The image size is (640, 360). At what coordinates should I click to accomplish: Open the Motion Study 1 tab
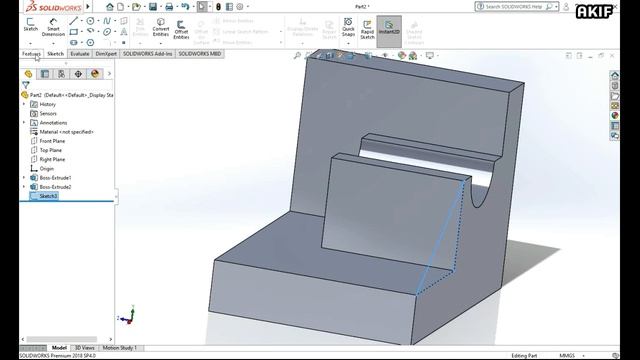120,348
